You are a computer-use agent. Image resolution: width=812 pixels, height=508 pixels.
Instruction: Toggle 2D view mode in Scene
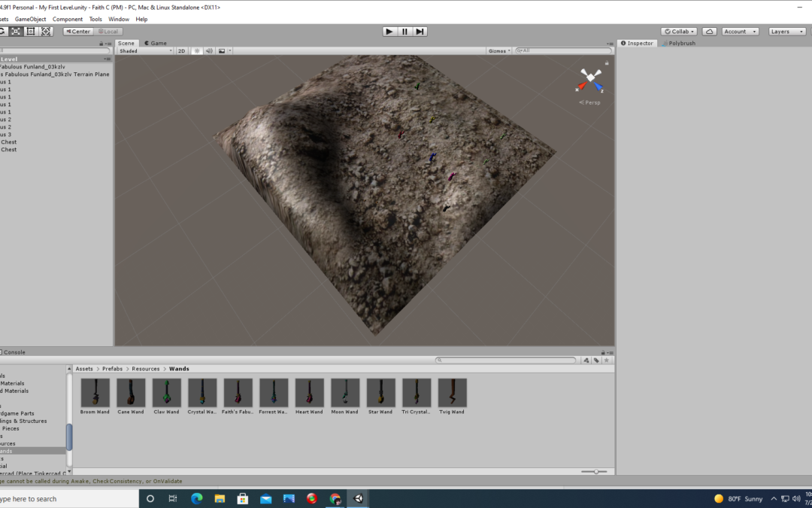(181, 51)
